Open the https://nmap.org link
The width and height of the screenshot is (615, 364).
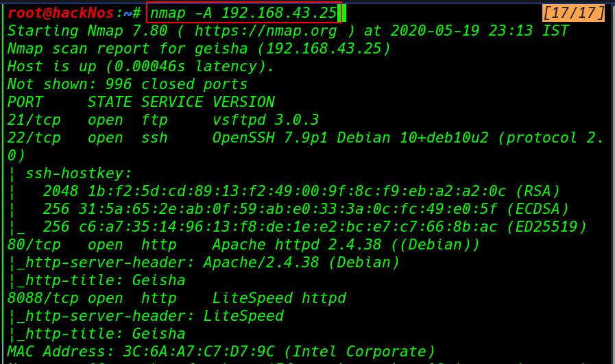266,31
